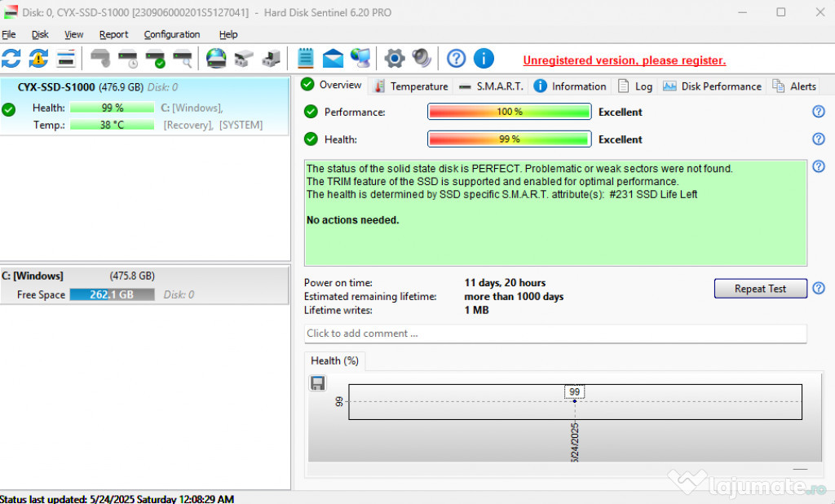Click the refresh icon with yellow warning sign
The height and width of the screenshot is (504, 835).
pyautogui.click(x=38, y=58)
